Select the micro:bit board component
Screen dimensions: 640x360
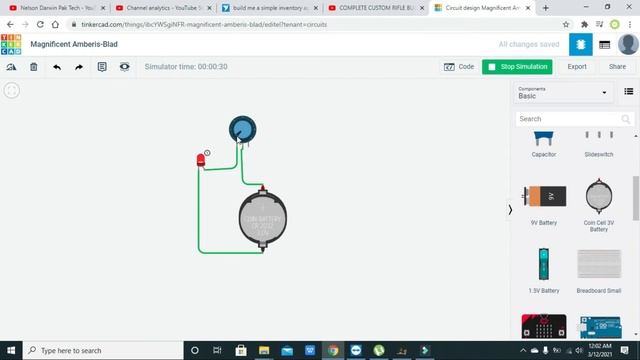point(544,326)
